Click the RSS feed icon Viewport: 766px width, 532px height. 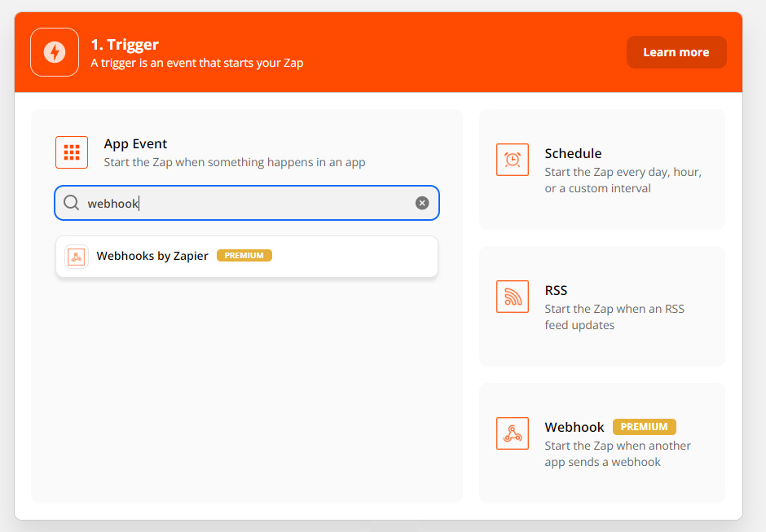(x=513, y=297)
